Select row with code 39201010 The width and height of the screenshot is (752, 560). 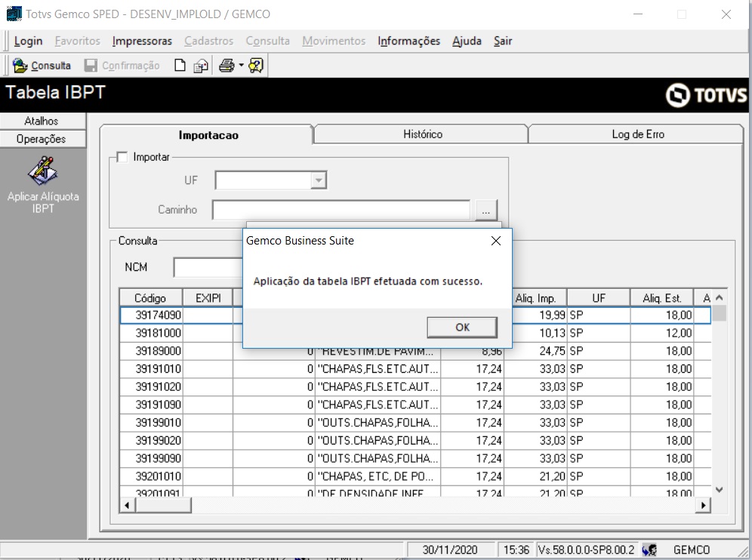[415, 476]
